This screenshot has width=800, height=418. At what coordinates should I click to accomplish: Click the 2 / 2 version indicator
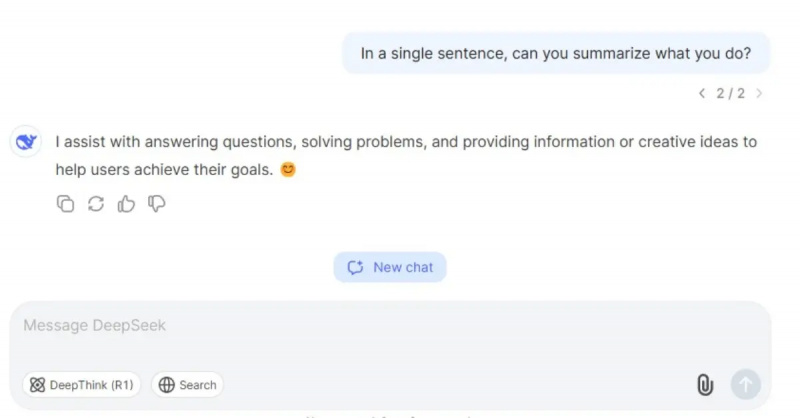point(731,93)
